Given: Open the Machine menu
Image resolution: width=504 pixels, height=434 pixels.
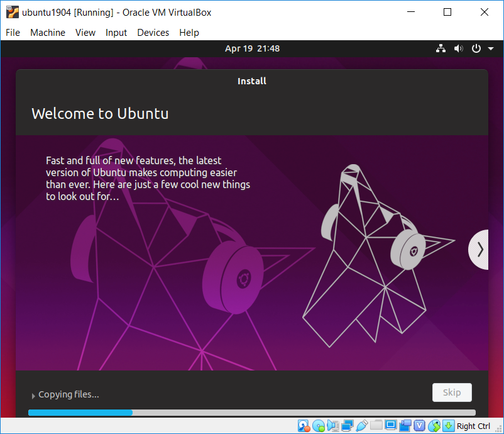Looking at the screenshot, I should 48,33.
